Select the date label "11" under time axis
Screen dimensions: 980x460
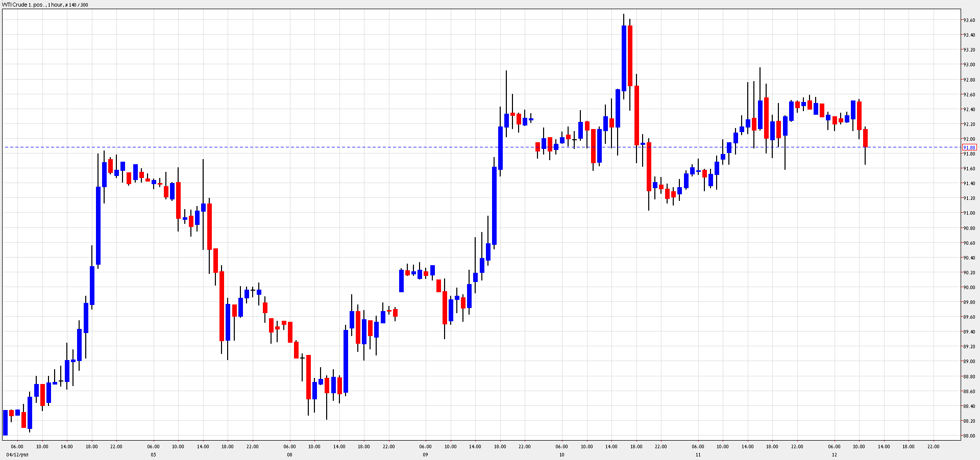[x=698, y=455]
